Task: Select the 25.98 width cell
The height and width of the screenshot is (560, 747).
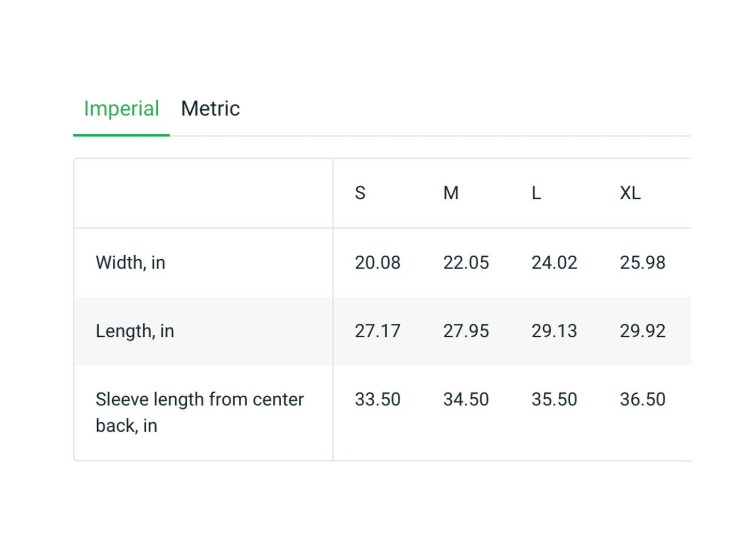Action: pyautogui.click(x=643, y=262)
